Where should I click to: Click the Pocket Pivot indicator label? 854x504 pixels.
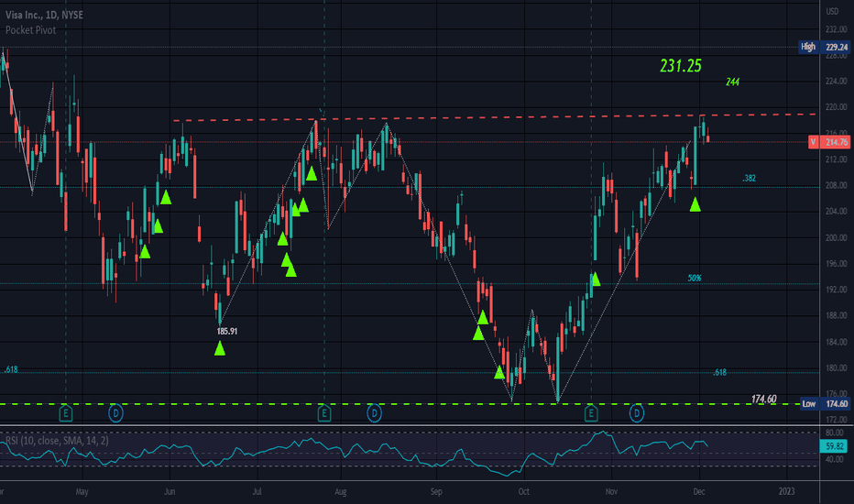click(30, 30)
